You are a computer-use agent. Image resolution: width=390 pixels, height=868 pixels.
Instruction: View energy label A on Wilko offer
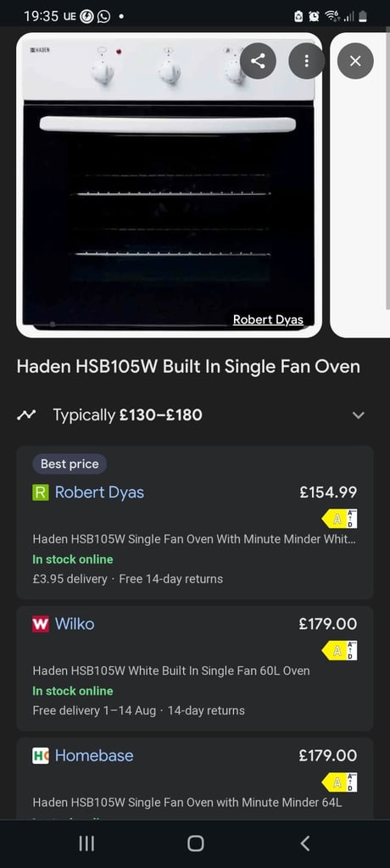[340, 650]
